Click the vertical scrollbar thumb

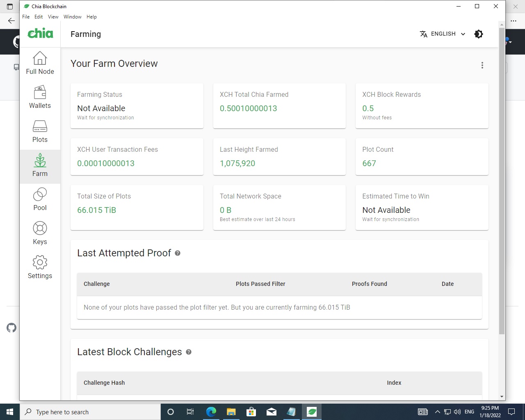502,181
